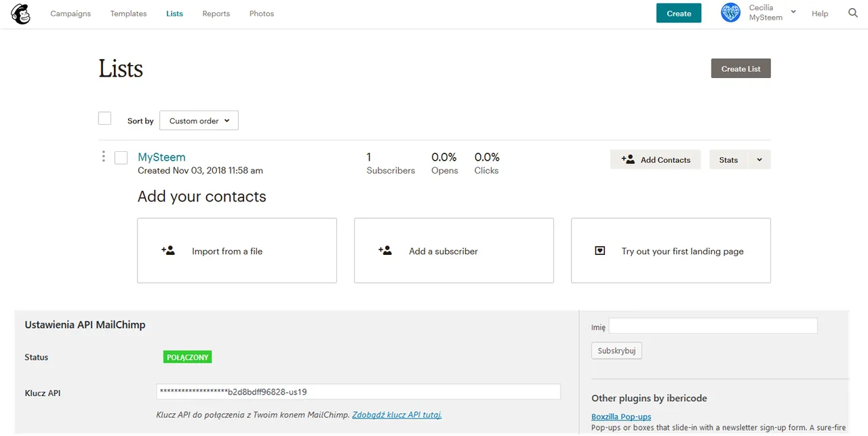Click the green POŁĄCZONY status badge
868x436 pixels.
(x=187, y=357)
